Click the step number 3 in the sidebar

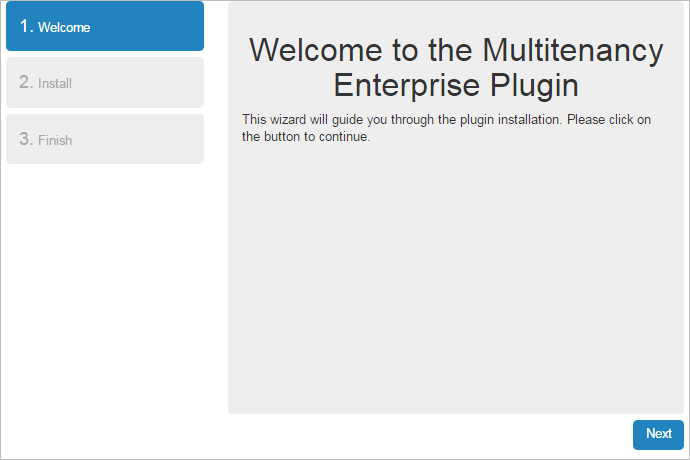26,139
